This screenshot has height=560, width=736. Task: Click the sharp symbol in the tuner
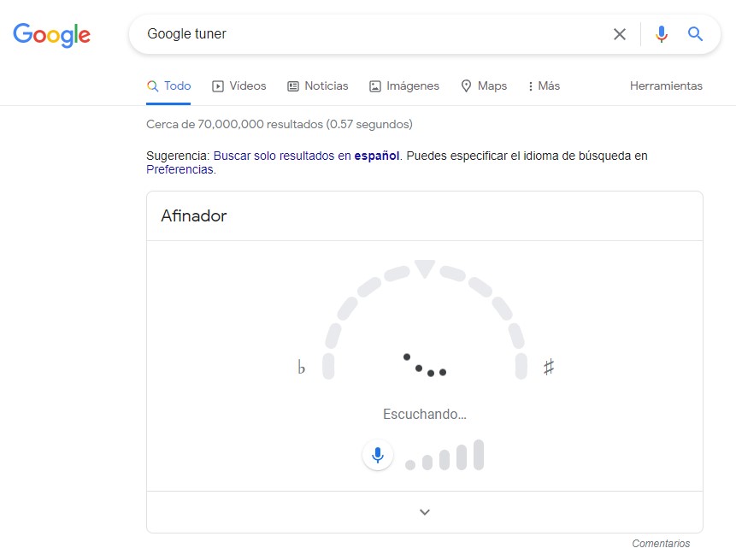click(x=548, y=365)
